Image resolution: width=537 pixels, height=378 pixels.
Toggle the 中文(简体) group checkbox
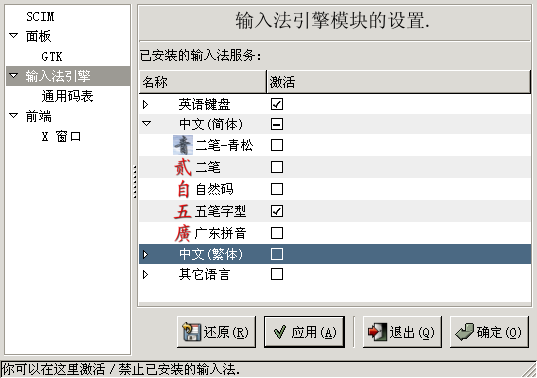[277, 124]
